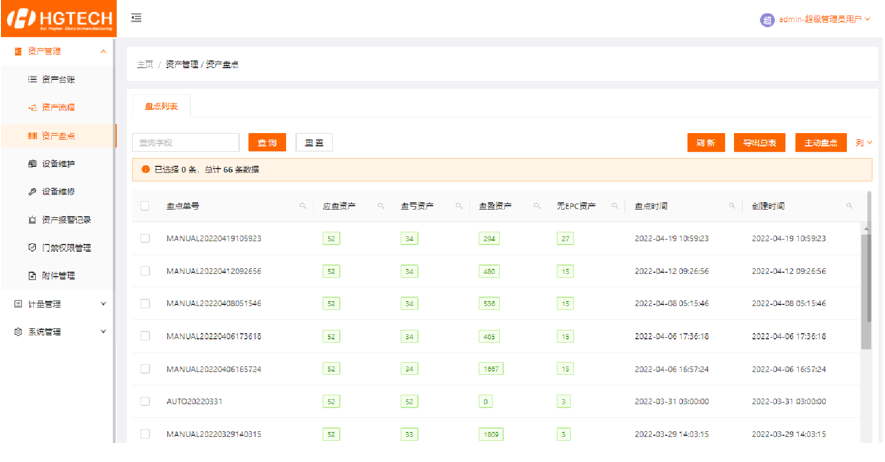Select checkbox for AUTO20220331 row
This screenshot has height=462, width=885.
click(145, 401)
